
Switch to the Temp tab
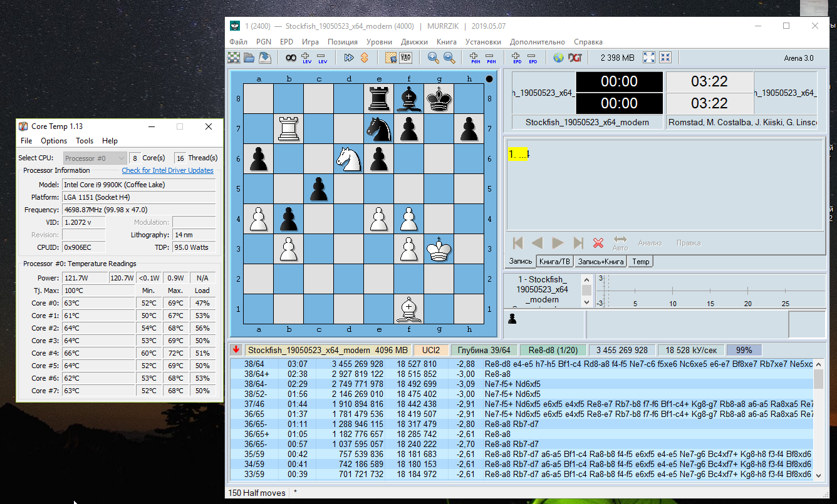pos(641,261)
